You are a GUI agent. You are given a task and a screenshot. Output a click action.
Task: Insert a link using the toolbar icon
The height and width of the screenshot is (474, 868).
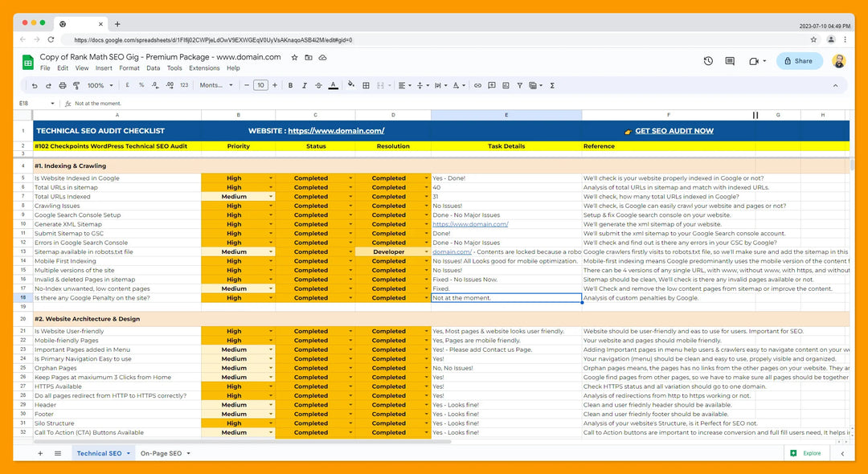478,85
